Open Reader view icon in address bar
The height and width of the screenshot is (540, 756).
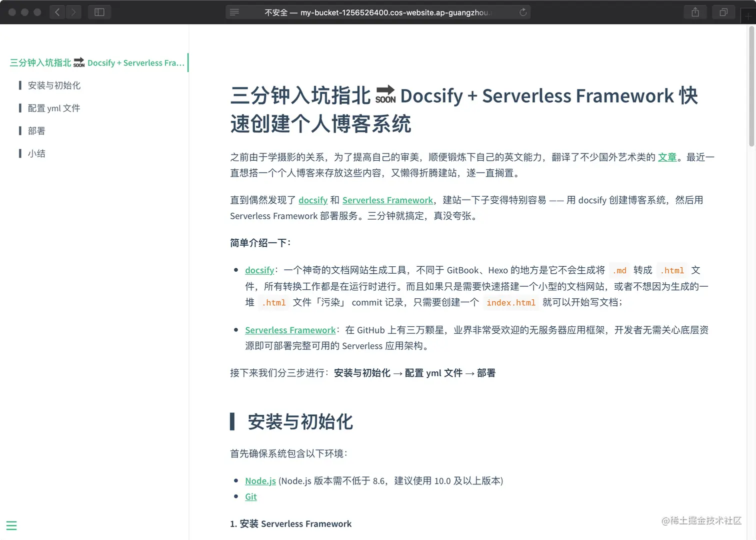click(234, 12)
